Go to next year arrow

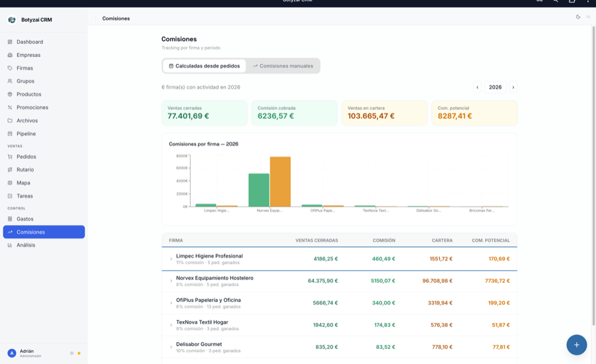click(513, 87)
